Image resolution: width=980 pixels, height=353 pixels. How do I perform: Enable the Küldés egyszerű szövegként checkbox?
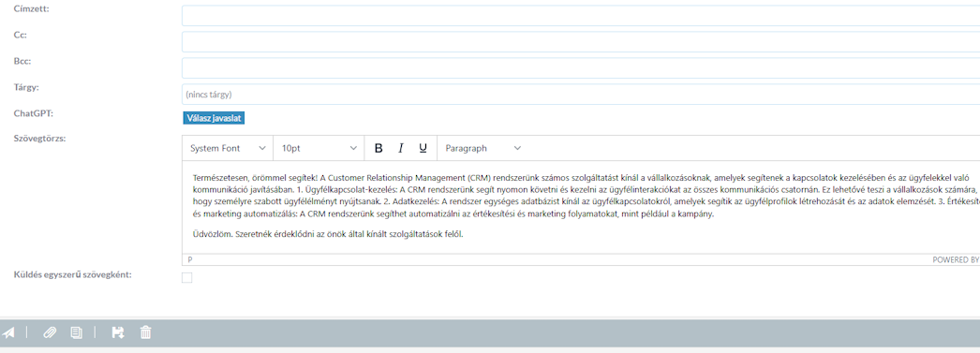tap(186, 278)
